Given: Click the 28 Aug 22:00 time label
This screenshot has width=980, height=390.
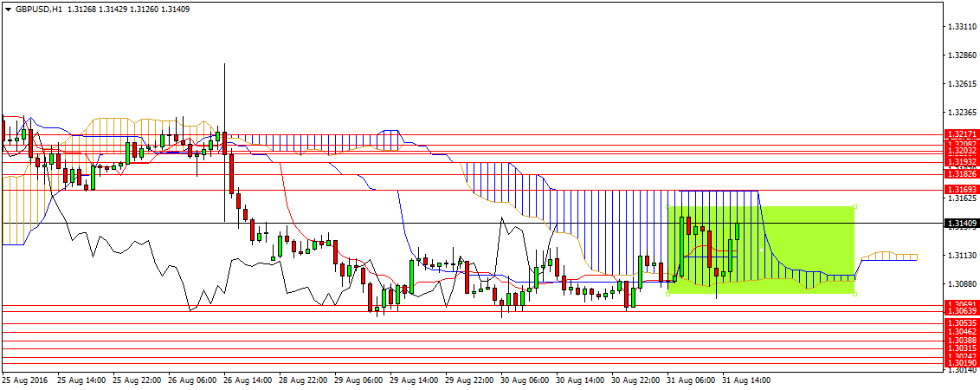Looking at the screenshot, I should click(302, 380).
